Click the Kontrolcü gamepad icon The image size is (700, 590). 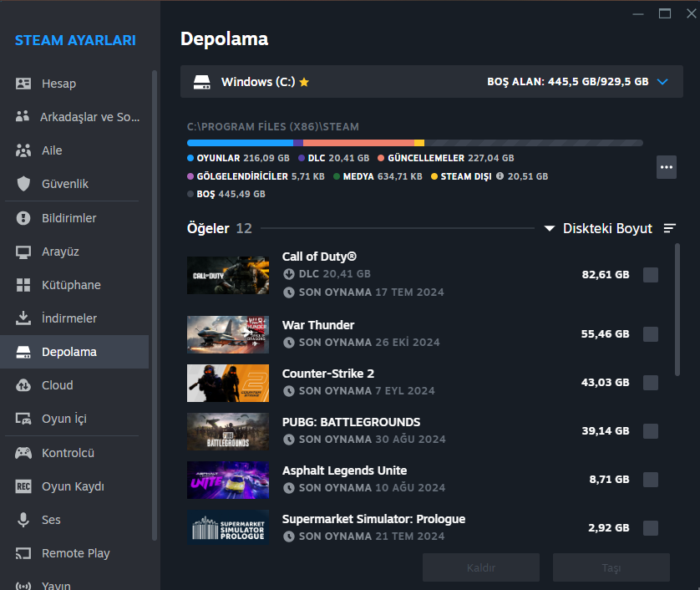pyautogui.click(x=23, y=453)
